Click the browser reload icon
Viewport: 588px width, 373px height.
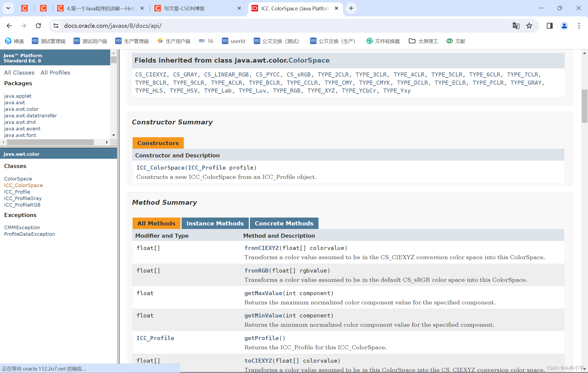(x=38, y=26)
